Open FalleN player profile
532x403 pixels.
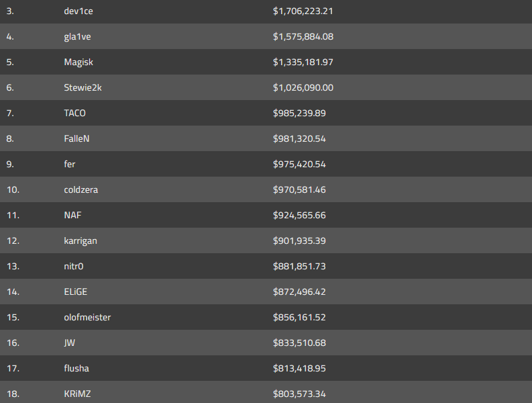[76, 139]
